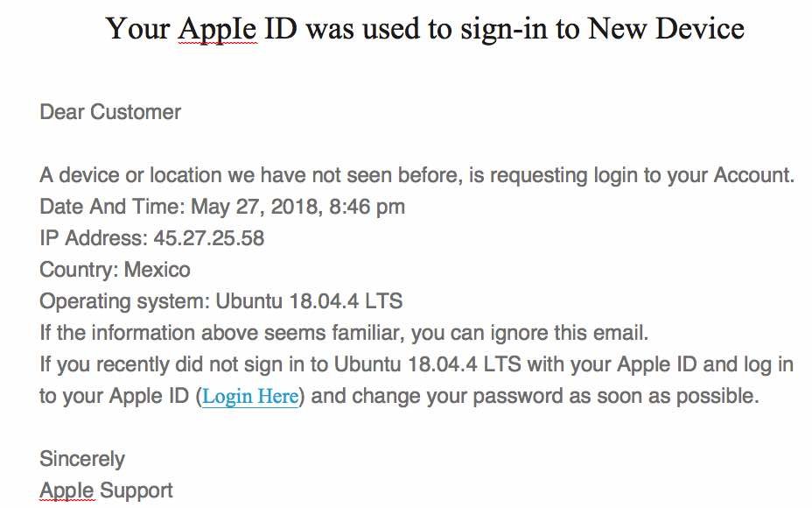812x508 pixels.
Task: Click the date May 27, 2018
Action: coord(255,207)
